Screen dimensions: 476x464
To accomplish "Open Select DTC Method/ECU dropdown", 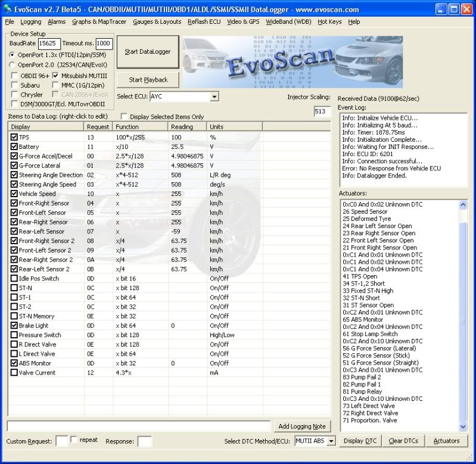I will [331, 441].
